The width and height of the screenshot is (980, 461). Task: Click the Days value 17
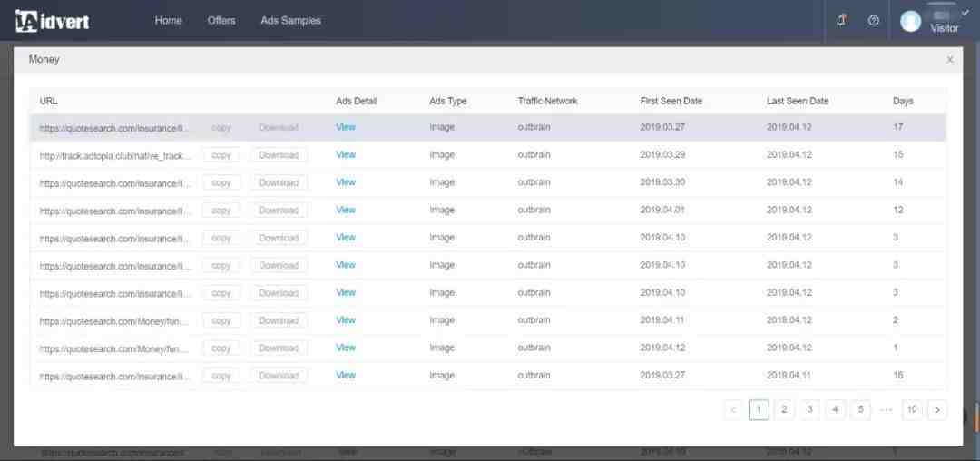pos(898,127)
